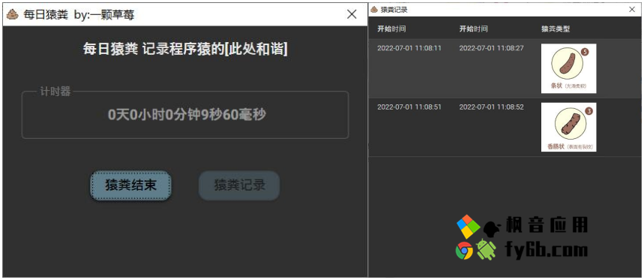This screenshot has width=644, height=280.
Task: Close the 每日猿粪 main window
Action: pos(352,14)
